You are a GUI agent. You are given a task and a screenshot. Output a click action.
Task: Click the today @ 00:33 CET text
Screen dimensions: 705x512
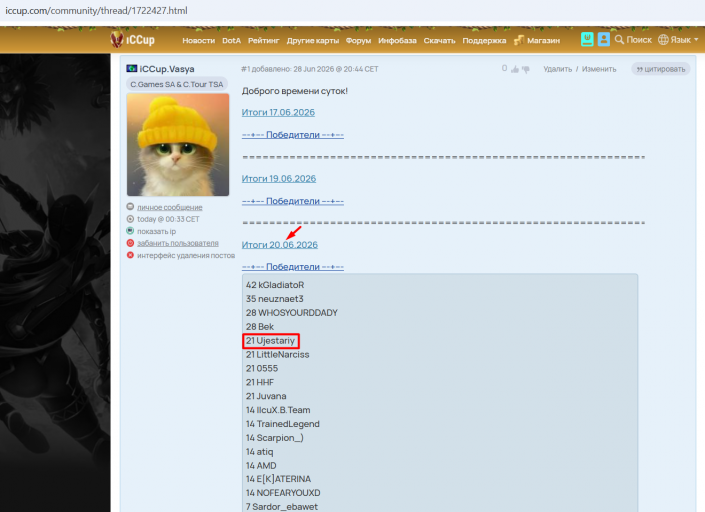tap(168, 219)
